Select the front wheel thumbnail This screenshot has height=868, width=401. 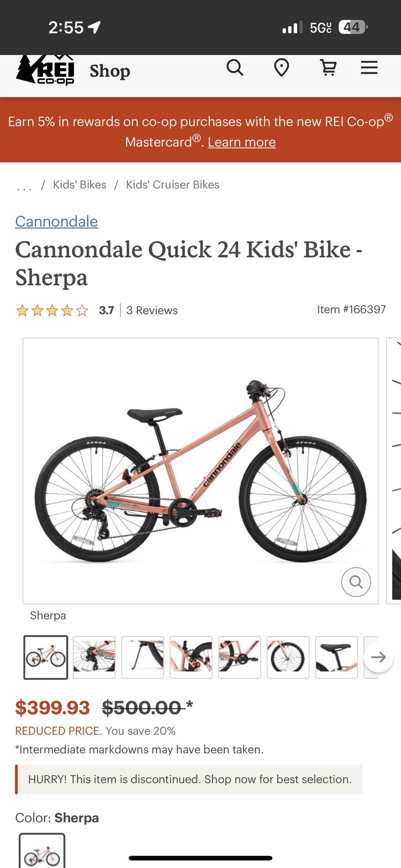tap(288, 657)
